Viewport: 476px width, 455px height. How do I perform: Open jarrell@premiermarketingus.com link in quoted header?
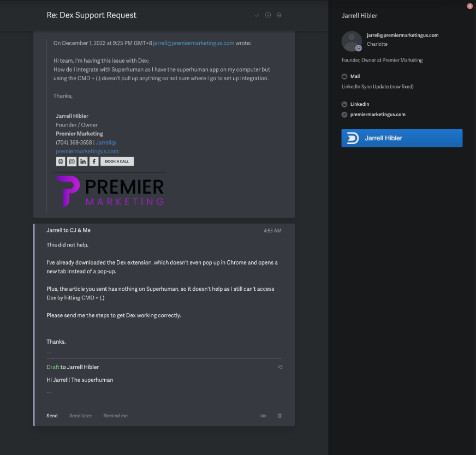point(194,43)
